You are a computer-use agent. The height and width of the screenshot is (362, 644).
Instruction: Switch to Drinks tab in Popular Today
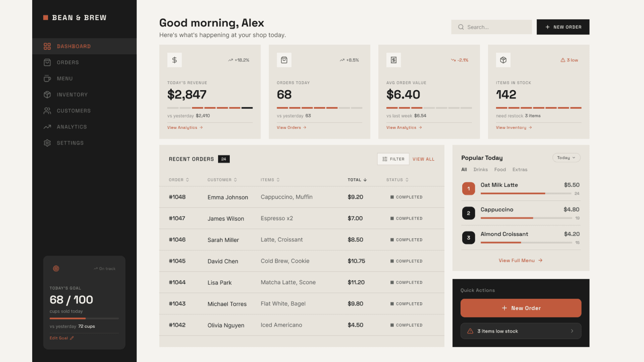click(x=480, y=170)
